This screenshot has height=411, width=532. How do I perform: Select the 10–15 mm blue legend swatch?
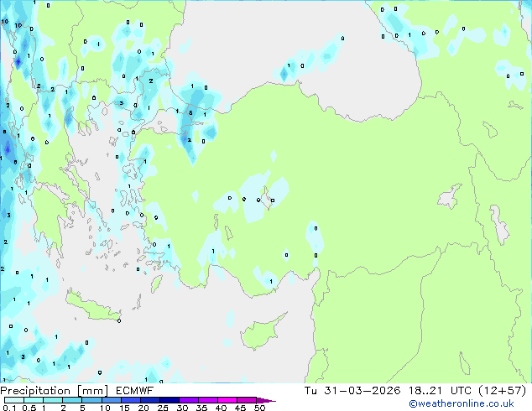(x=111, y=400)
